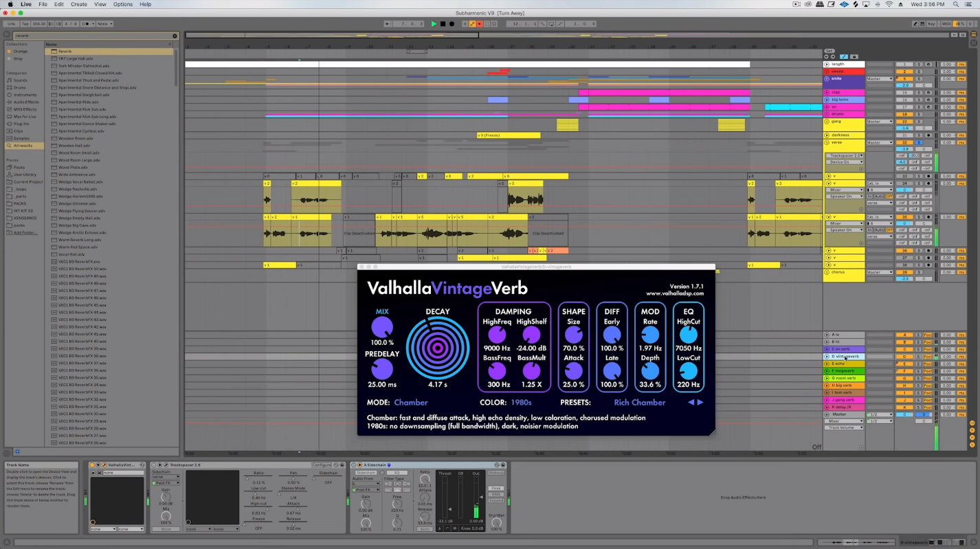Open the quantization menu showing None
The height and width of the screenshot is (549, 980).
[x=105, y=24]
